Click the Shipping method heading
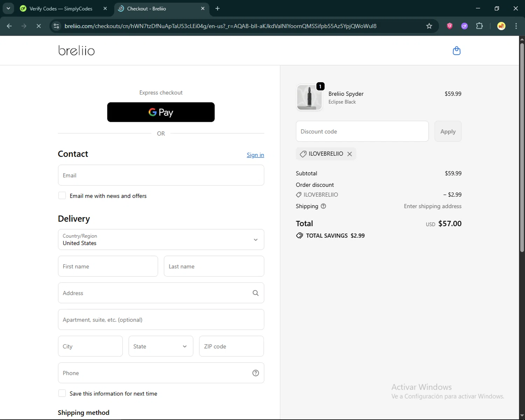This screenshot has width=525, height=420. click(x=83, y=412)
